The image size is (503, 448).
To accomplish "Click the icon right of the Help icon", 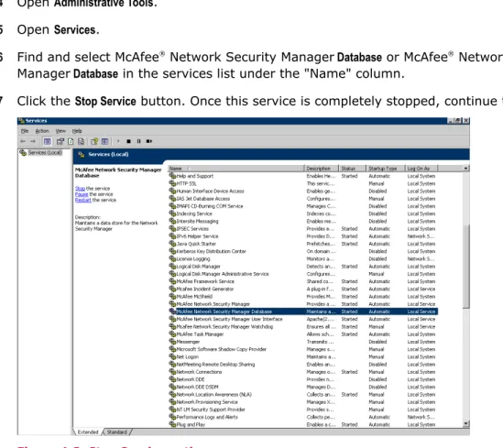I will point(104,141).
